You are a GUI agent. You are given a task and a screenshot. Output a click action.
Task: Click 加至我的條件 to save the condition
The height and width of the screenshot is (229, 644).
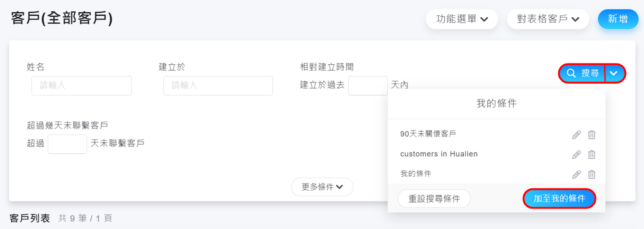tap(559, 198)
